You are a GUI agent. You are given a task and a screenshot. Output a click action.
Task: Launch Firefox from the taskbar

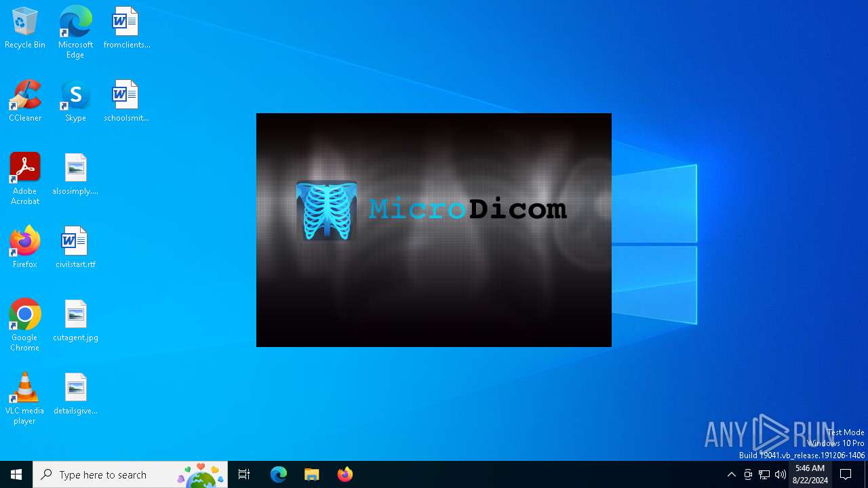point(345,474)
